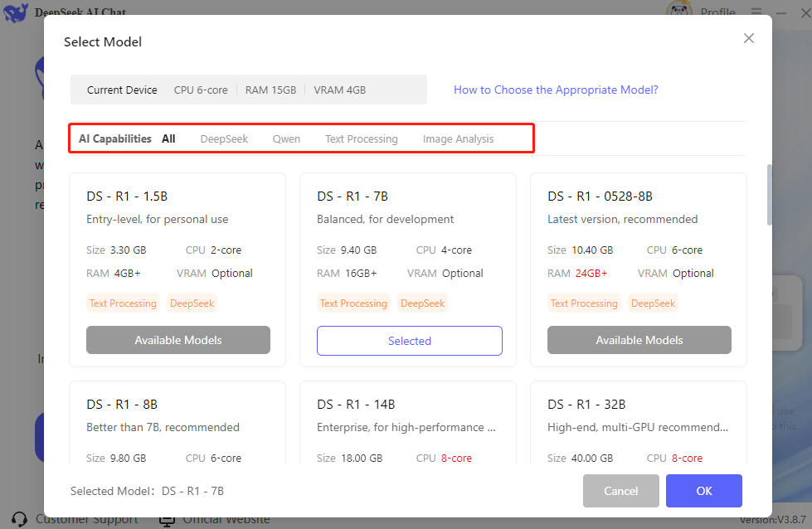This screenshot has height=529, width=812.
Task: Click the Official Website monitor icon
Action: (x=167, y=521)
